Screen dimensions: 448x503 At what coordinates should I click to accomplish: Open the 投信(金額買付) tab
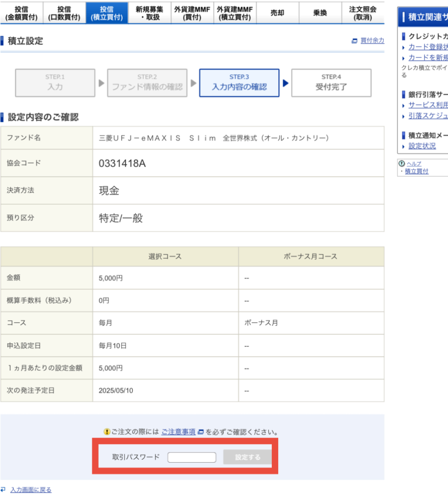22,13
